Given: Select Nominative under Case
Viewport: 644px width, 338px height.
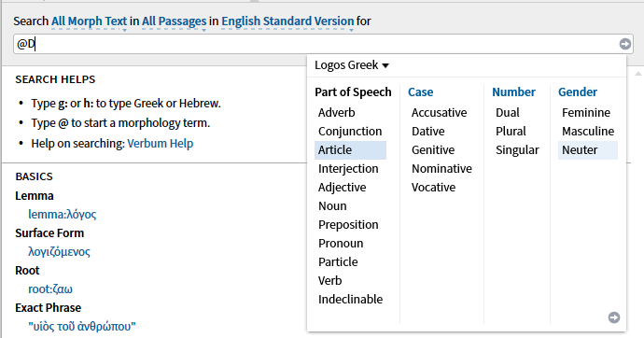Looking at the screenshot, I should pos(441,169).
